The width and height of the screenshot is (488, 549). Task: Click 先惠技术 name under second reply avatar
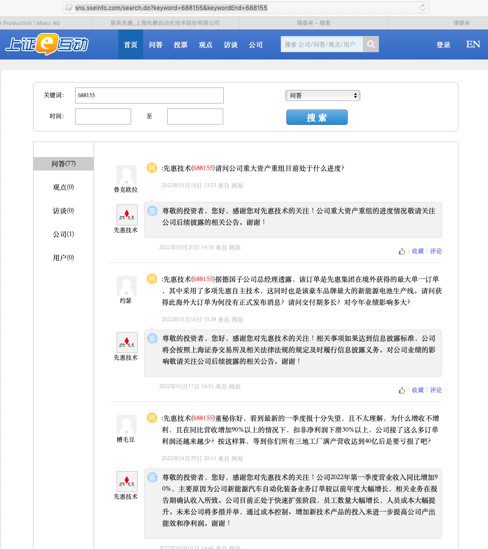coord(125,357)
